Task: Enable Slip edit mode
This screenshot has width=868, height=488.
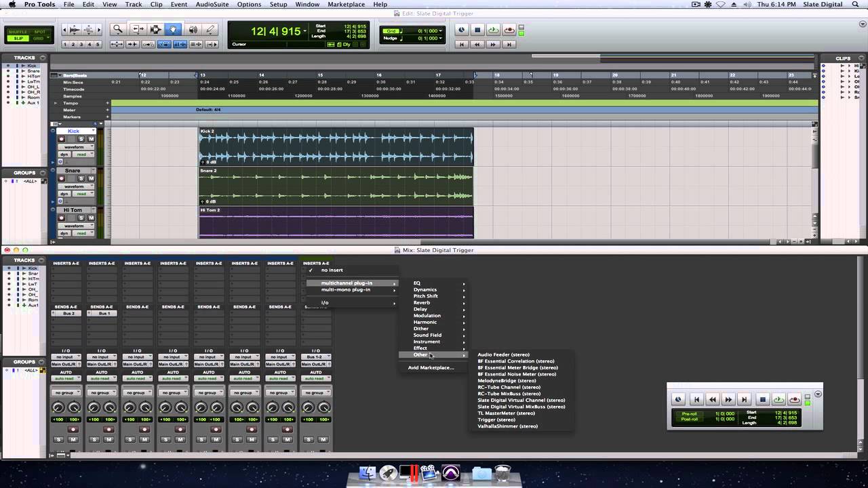Action: pyautogui.click(x=18, y=38)
